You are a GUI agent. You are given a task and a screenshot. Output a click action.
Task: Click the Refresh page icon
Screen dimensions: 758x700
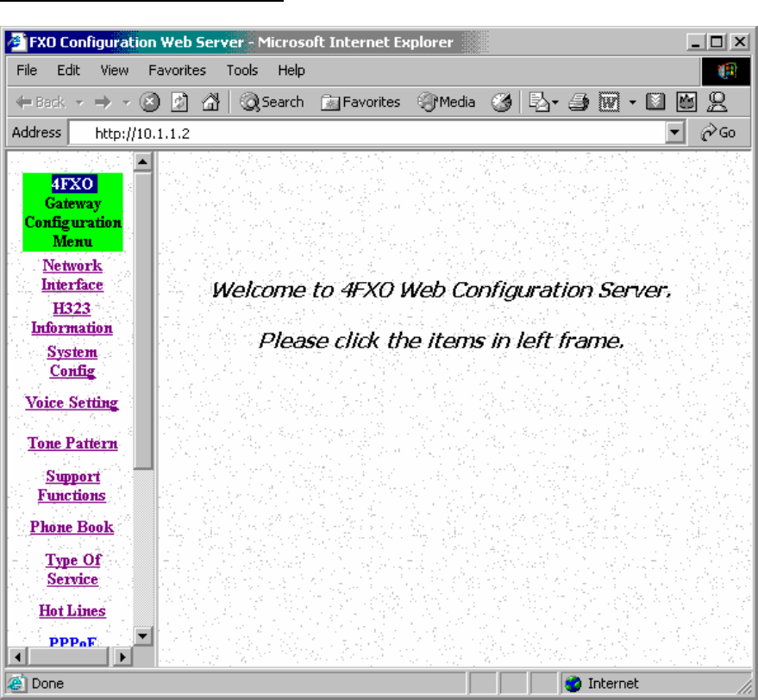pos(179,102)
